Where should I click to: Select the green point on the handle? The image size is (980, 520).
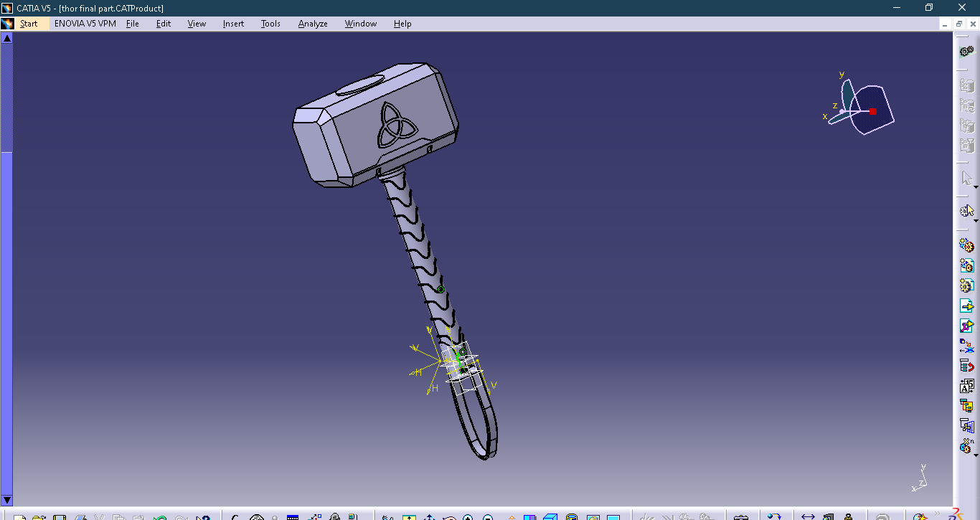440,289
